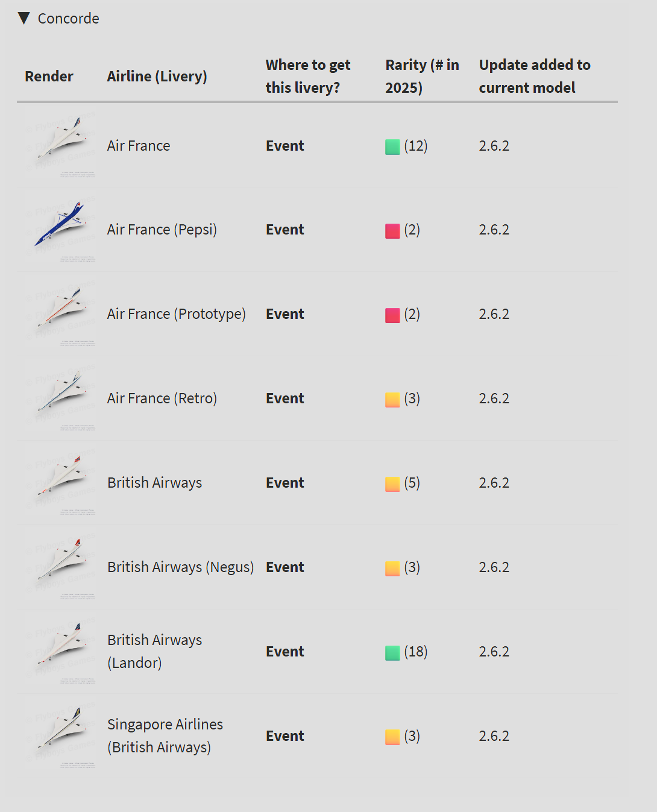Open the Singapore Airlines Concorde render
The height and width of the screenshot is (812, 657).
point(60,736)
